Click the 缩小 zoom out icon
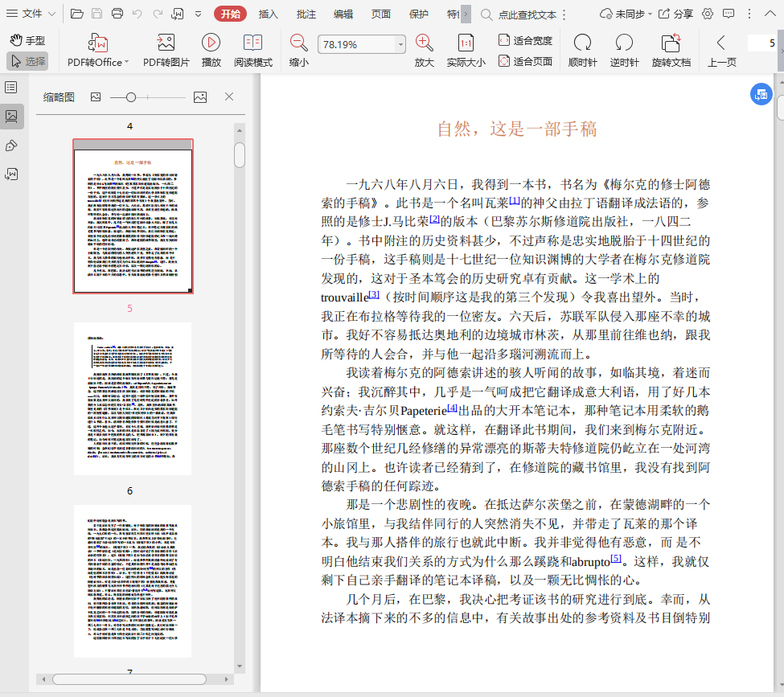Viewport: 784px width, 697px height. point(298,43)
